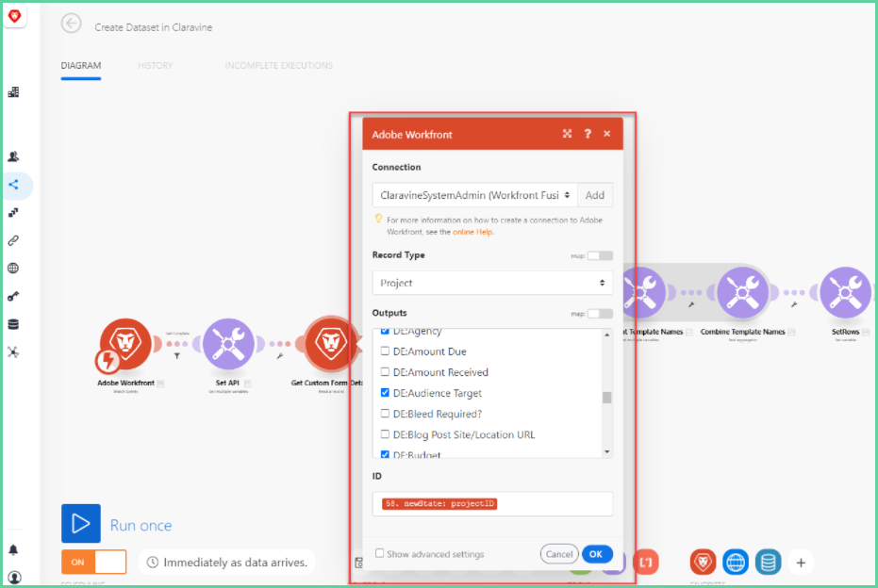The image size is (878, 588).
Task: Select the Set API module
Action: [x=228, y=344]
